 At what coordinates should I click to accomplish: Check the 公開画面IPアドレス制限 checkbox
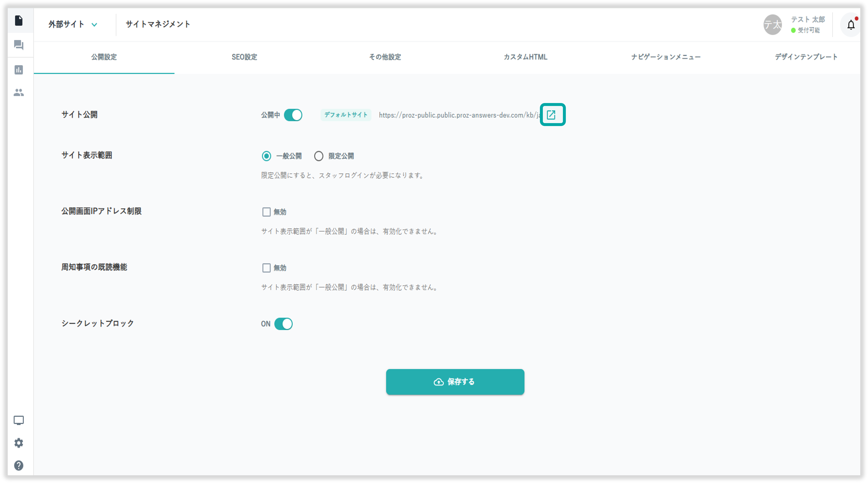click(x=266, y=212)
